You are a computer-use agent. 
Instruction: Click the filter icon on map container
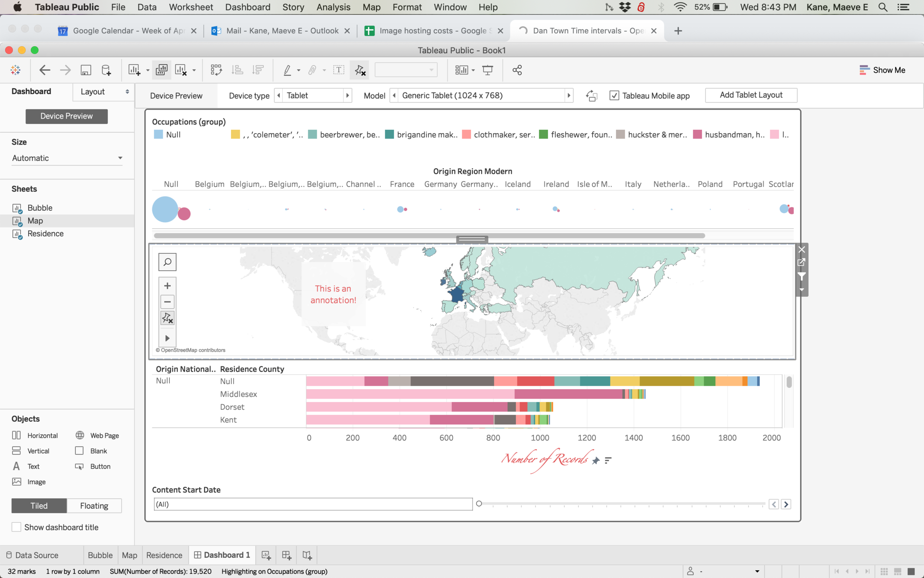point(802,276)
